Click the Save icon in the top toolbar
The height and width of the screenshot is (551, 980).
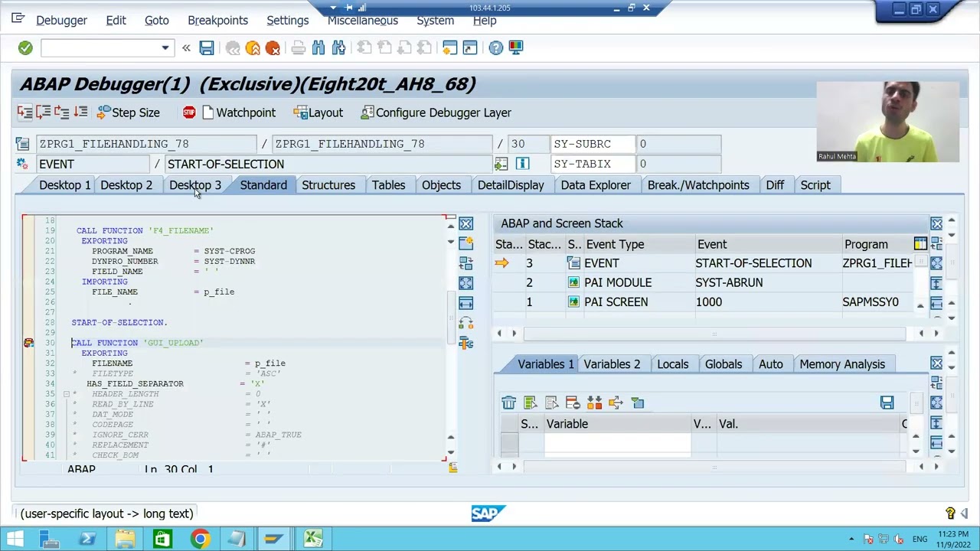[207, 48]
